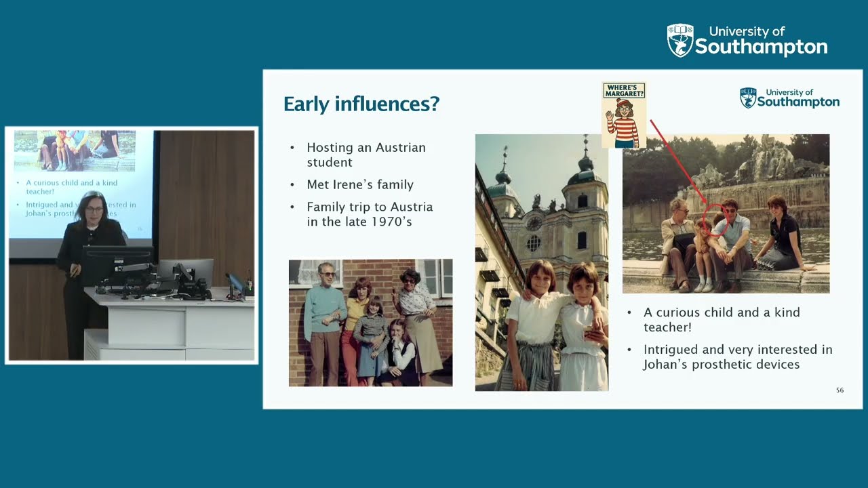Click the Southampton logo inside the slide
This screenshot has width=868, height=488.
[789, 98]
